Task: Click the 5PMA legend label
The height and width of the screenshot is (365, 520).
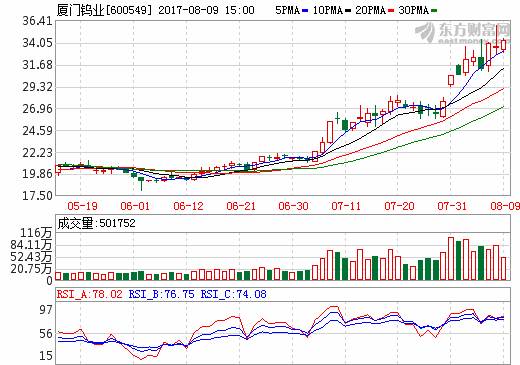Action: [287, 10]
